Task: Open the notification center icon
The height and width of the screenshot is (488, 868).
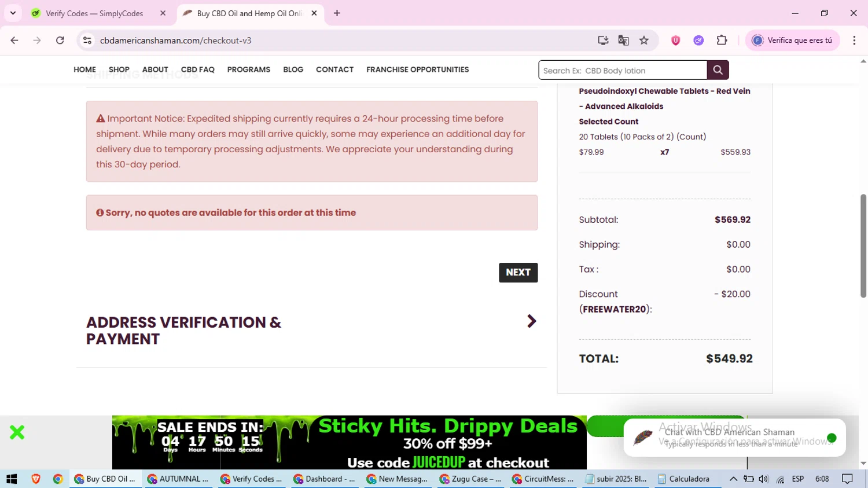Action: [847, 479]
